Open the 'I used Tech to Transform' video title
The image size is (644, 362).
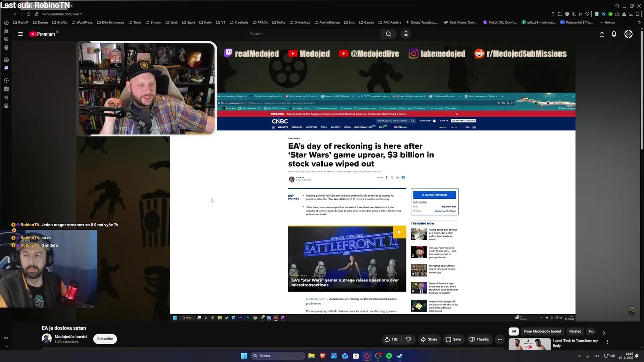tap(576, 343)
